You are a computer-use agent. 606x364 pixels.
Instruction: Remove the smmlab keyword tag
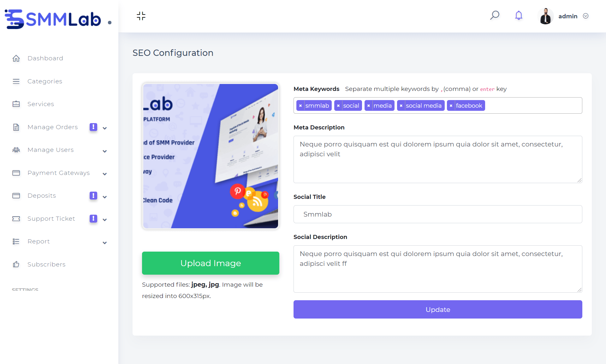(x=300, y=105)
